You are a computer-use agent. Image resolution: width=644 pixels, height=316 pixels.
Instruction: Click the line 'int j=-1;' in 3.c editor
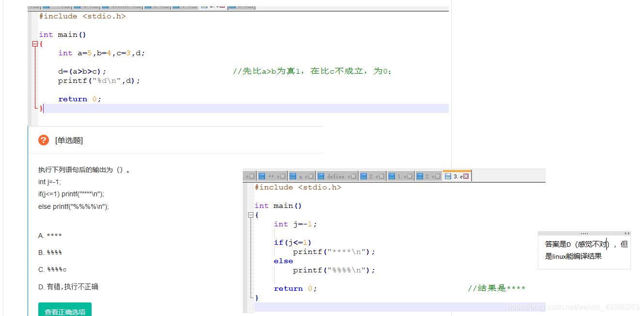(296, 224)
